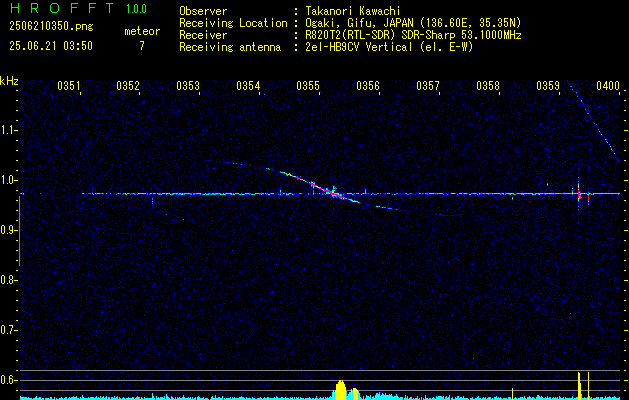Click the filename 2506210350.png
Viewport: 629px width, 400px height.
click(51, 26)
